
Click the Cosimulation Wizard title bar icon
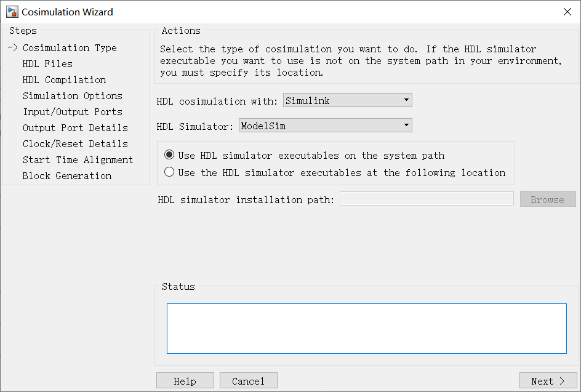click(12, 12)
